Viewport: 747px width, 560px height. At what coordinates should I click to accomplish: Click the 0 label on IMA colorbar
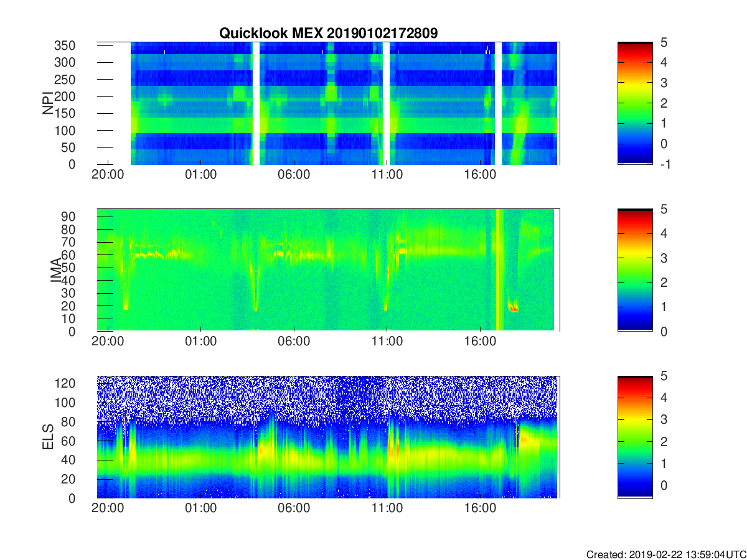click(665, 331)
